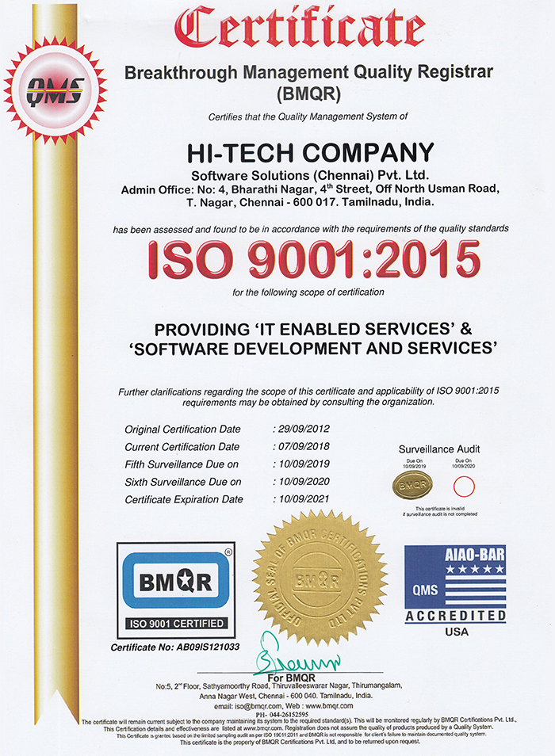Screen dimensions: 555x756
Task: Click the Fifth Surveillance Due on date
Action: click(x=300, y=464)
